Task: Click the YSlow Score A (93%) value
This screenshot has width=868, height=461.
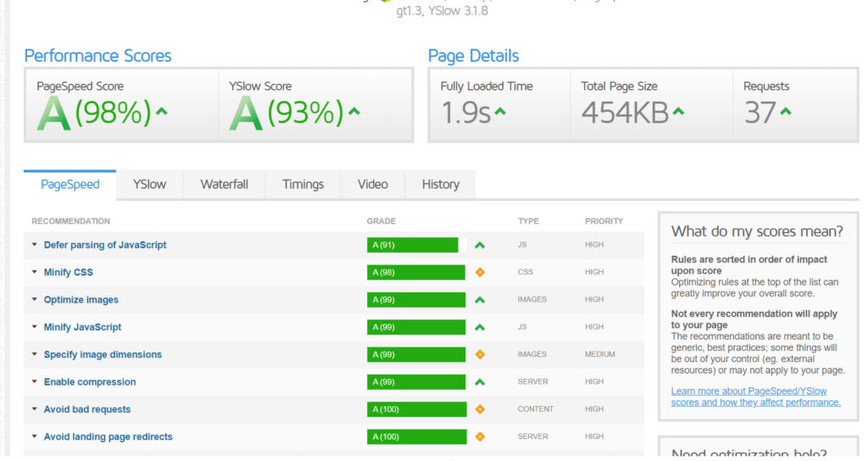Action: click(x=287, y=113)
